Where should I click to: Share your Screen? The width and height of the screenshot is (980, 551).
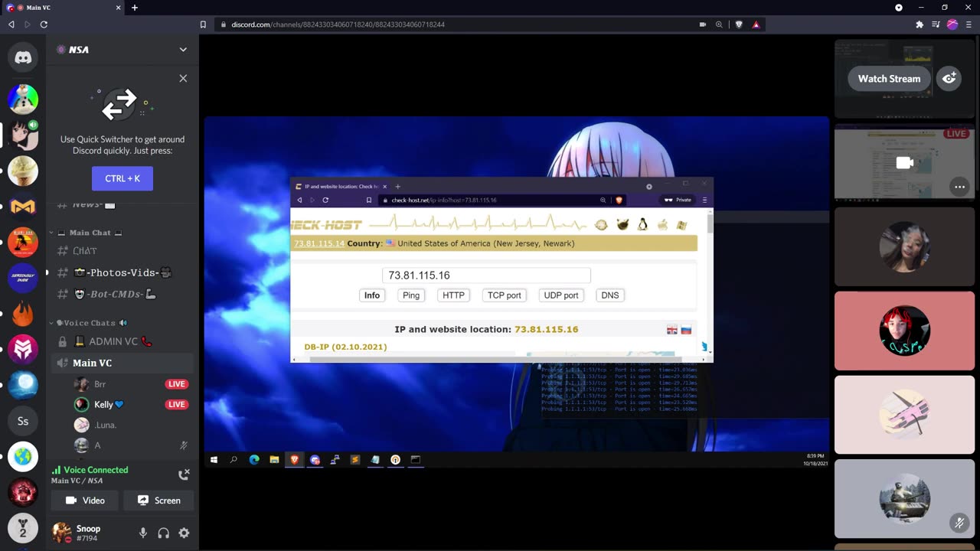158,500
